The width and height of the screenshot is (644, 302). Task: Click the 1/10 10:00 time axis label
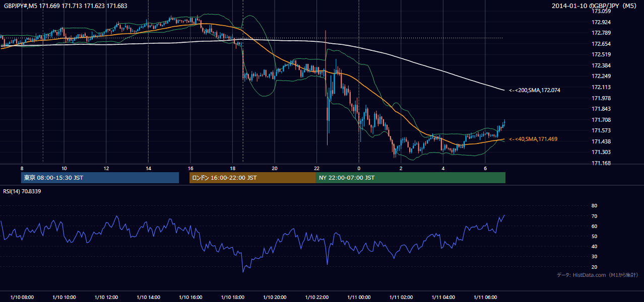point(64,297)
